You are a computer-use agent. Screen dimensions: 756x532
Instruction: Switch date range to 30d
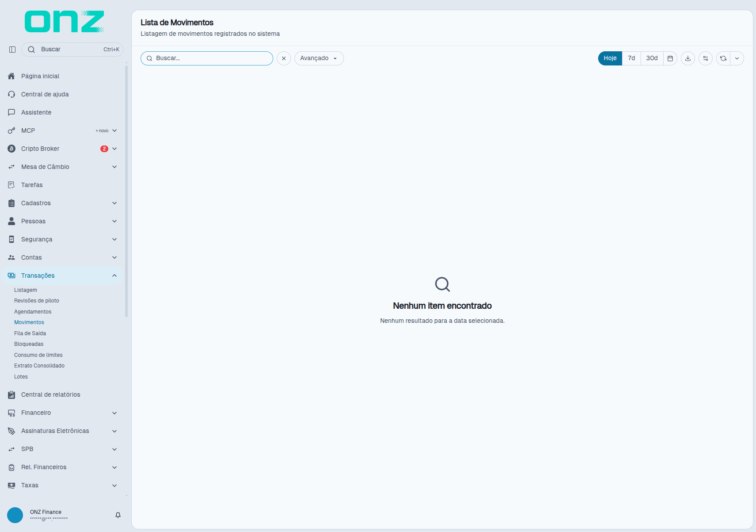652,58
